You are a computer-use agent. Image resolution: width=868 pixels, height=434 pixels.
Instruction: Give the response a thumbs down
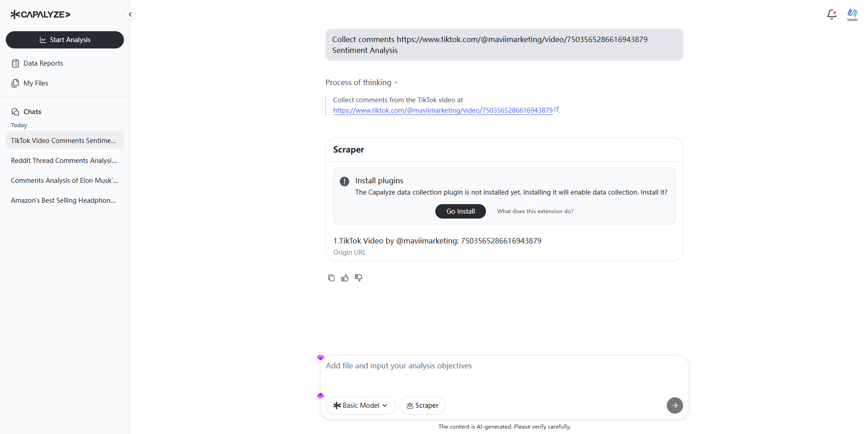click(359, 278)
